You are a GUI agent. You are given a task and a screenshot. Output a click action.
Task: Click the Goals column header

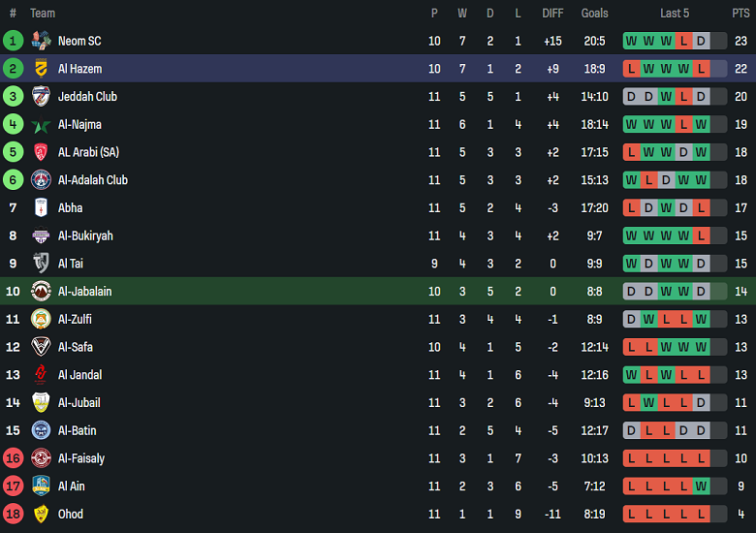pyautogui.click(x=594, y=14)
